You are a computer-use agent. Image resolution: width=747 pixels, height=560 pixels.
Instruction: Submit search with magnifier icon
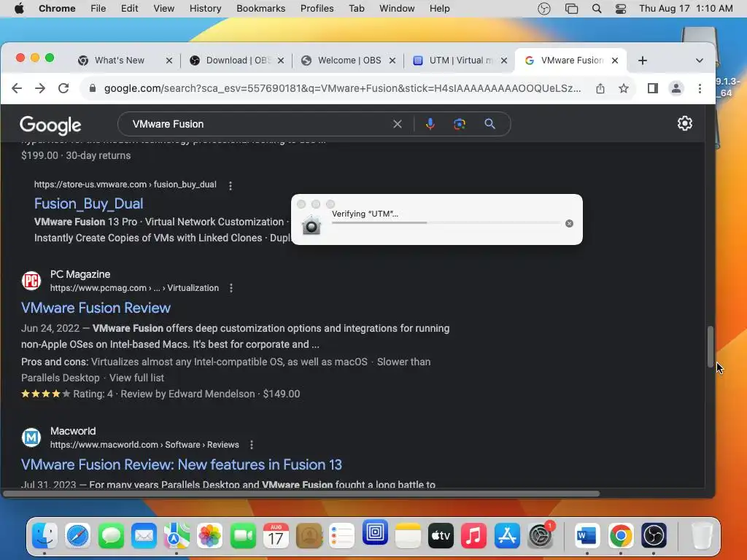(489, 124)
